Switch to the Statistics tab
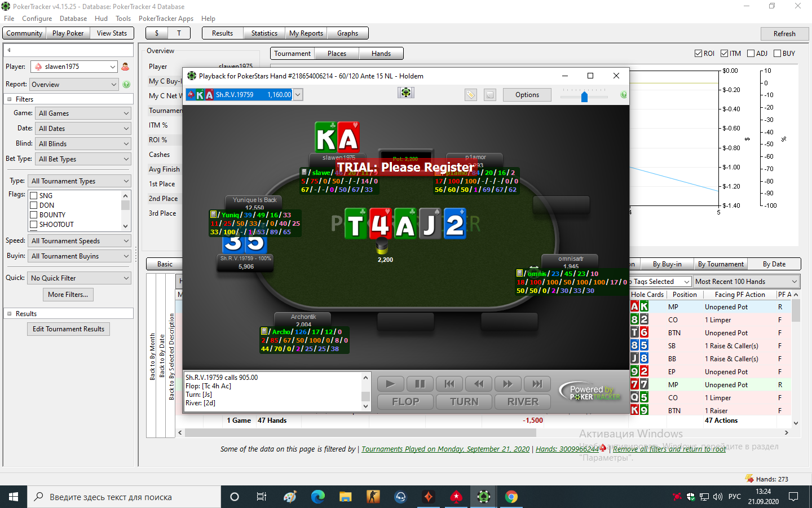812x508 pixels. (x=264, y=33)
